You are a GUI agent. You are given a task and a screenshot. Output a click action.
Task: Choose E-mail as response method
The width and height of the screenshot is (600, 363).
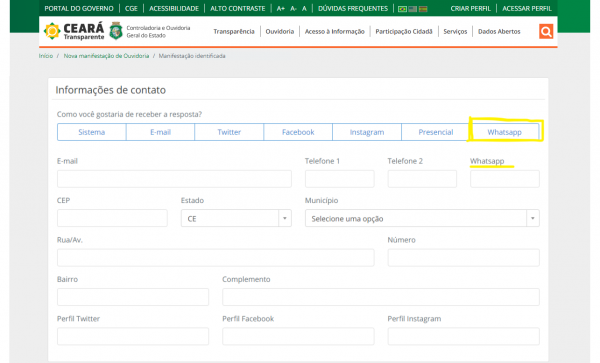click(160, 132)
